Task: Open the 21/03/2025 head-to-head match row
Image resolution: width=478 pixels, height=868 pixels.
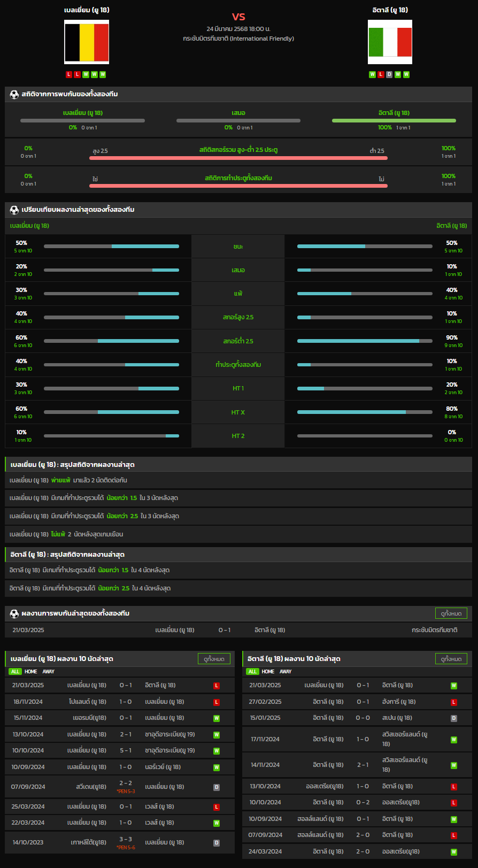Action: click(238, 630)
